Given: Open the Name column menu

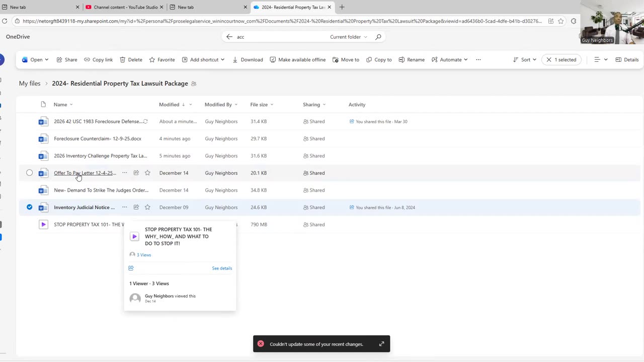Looking at the screenshot, I should 63,105.
